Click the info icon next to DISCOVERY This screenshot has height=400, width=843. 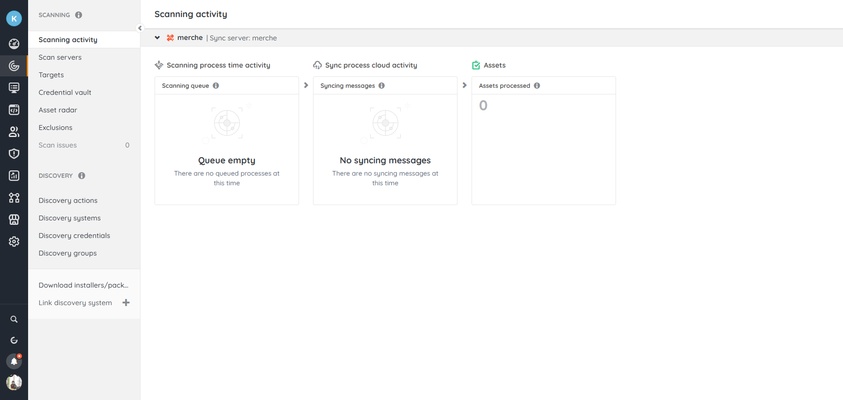tap(81, 176)
